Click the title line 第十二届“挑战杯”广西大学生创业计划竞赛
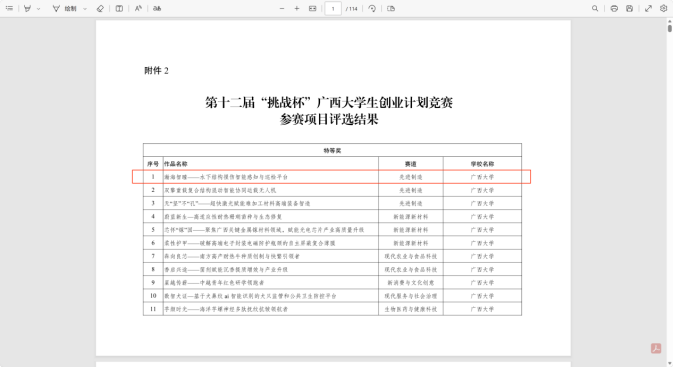The height and width of the screenshot is (367, 673). click(x=329, y=102)
